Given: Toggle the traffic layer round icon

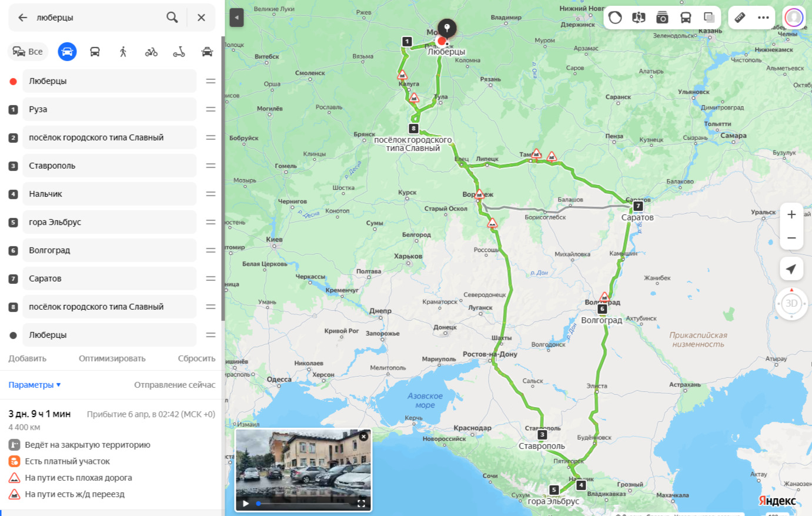Looking at the screenshot, I should point(615,18).
